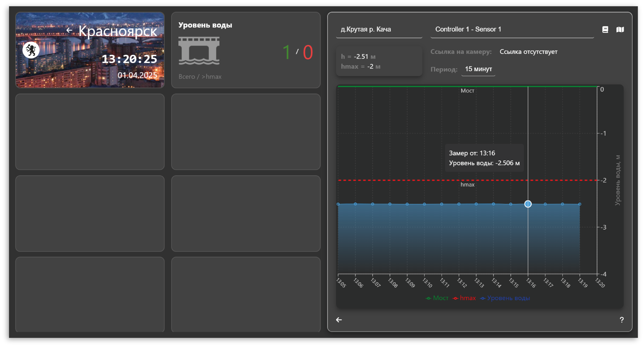Screen dimensions: 644x347
Task: Click the Krasnoyarsk city emblem icon
Action: 31,50
